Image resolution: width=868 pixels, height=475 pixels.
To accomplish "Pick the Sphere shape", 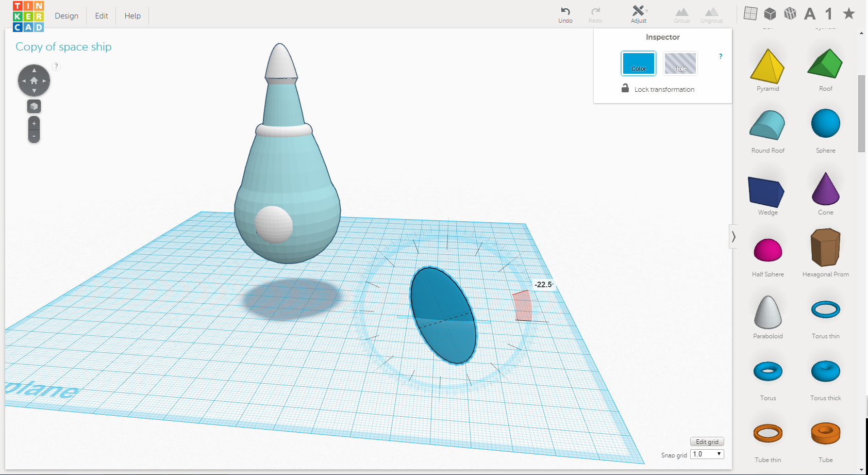I will (825, 132).
